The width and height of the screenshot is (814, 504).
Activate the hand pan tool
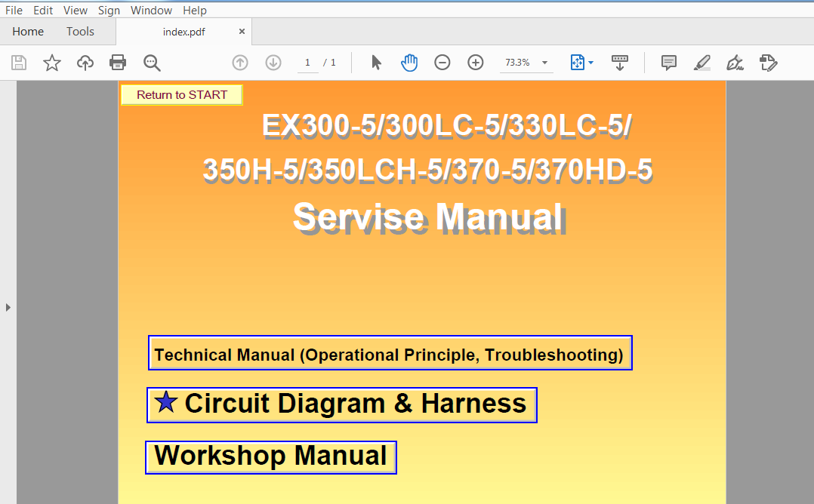409,63
